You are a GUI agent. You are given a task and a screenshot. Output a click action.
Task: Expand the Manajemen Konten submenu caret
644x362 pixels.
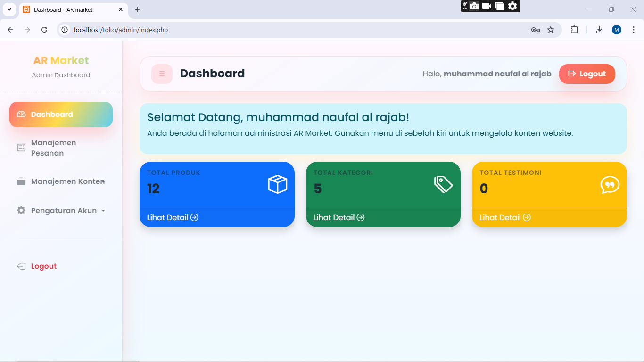[x=103, y=181]
